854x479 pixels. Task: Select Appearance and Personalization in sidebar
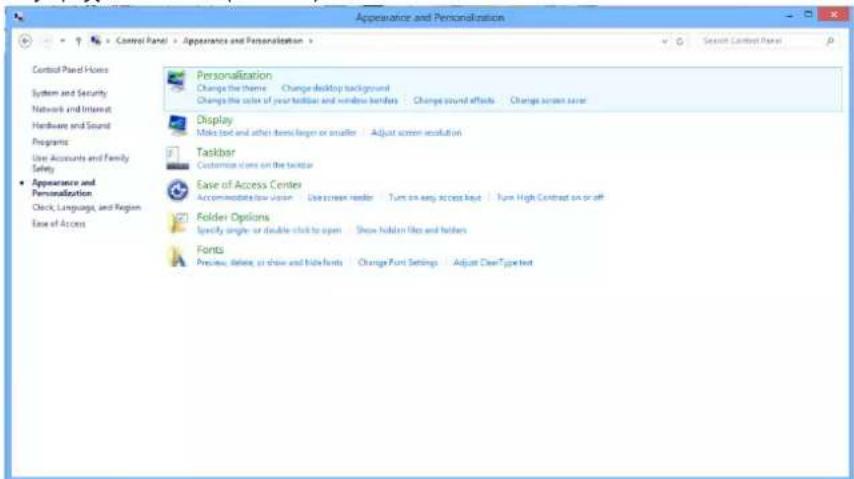tap(63, 188)
